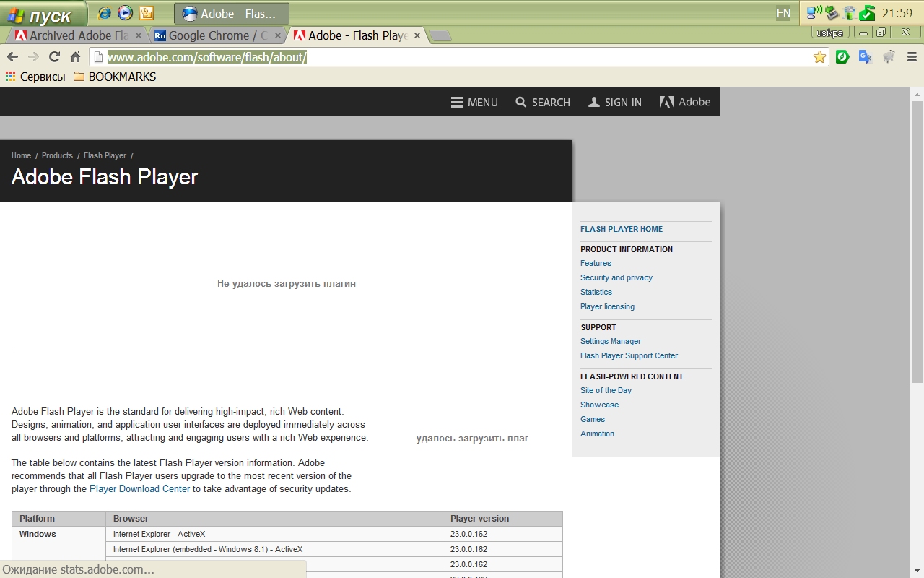Screen dimensions: 924x578
Task: Open the Adobe site MENU
Action: click(474, 102)
